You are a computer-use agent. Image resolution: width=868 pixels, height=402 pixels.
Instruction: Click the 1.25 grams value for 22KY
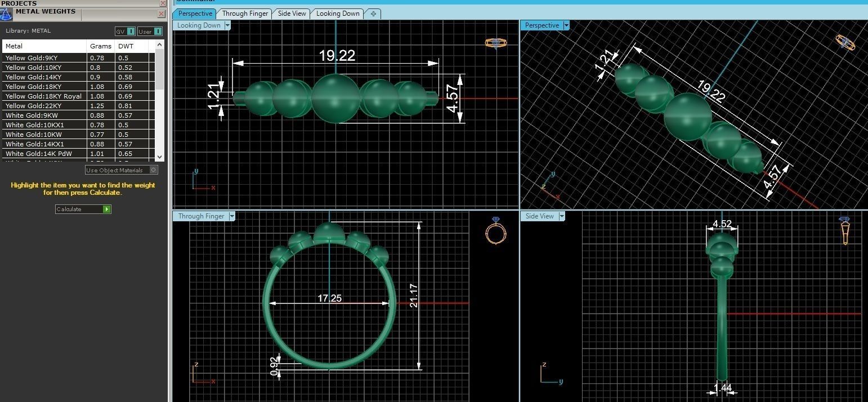[97, 106]
